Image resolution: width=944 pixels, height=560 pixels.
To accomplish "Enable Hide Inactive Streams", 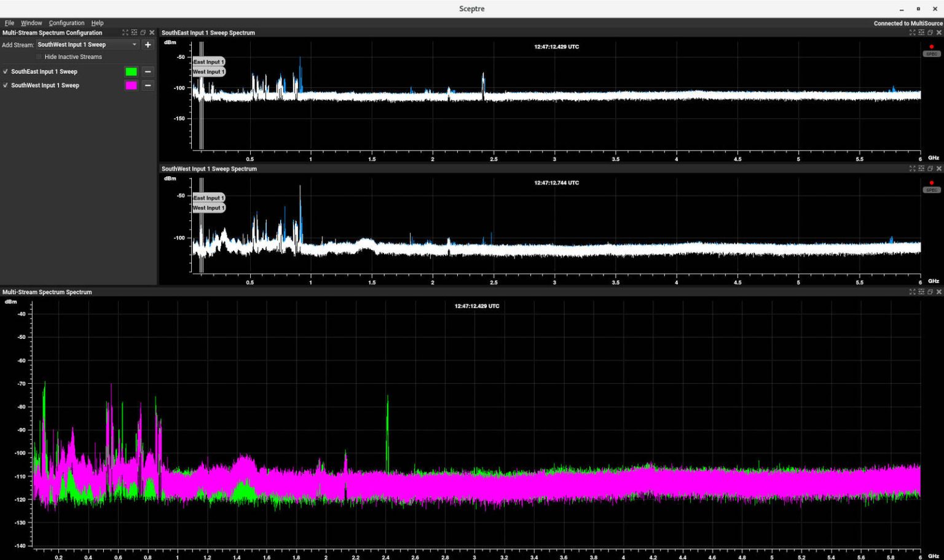I will pos(38,56).
